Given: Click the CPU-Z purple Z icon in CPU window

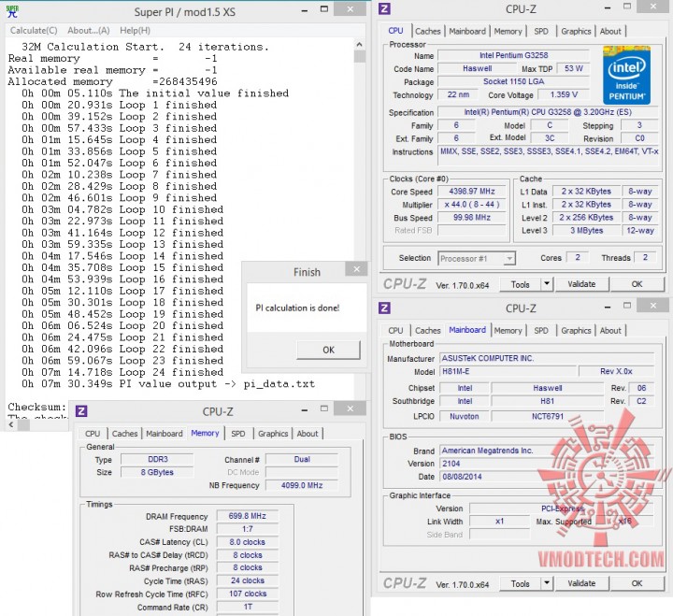Looking at the screenshot, I should 384,8.
